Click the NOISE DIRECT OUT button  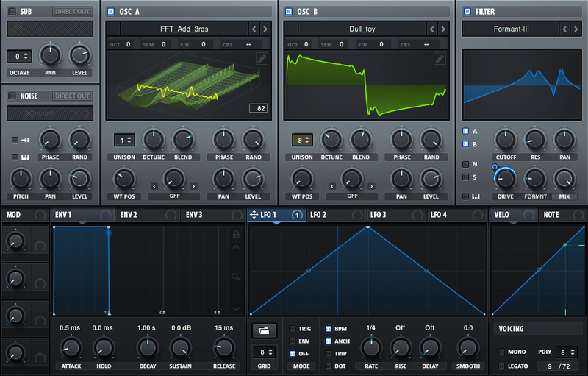click(72, 96)
